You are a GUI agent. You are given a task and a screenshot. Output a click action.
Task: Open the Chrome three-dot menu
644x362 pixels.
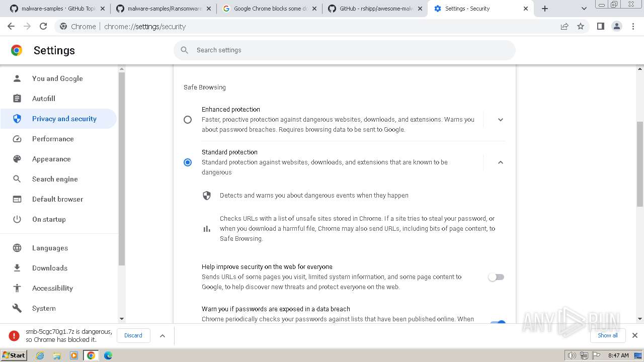pyautogui.click(x=633, y=27)
